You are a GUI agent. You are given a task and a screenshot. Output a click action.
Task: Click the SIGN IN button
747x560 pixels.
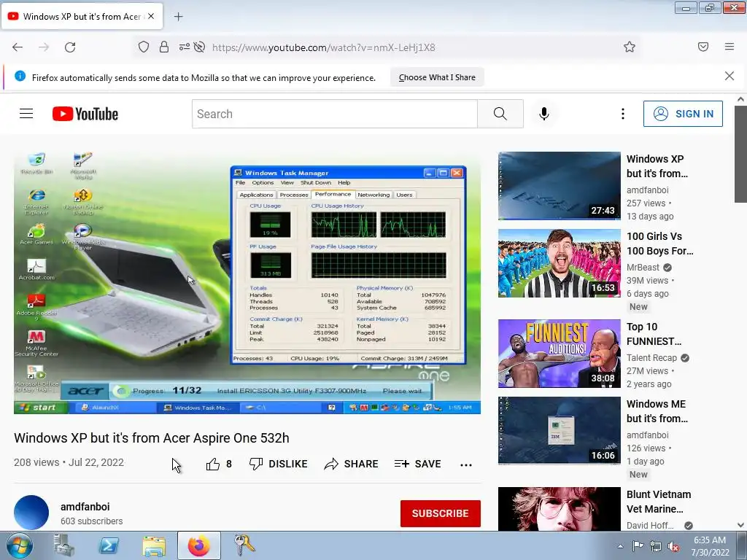click(683, 114)
